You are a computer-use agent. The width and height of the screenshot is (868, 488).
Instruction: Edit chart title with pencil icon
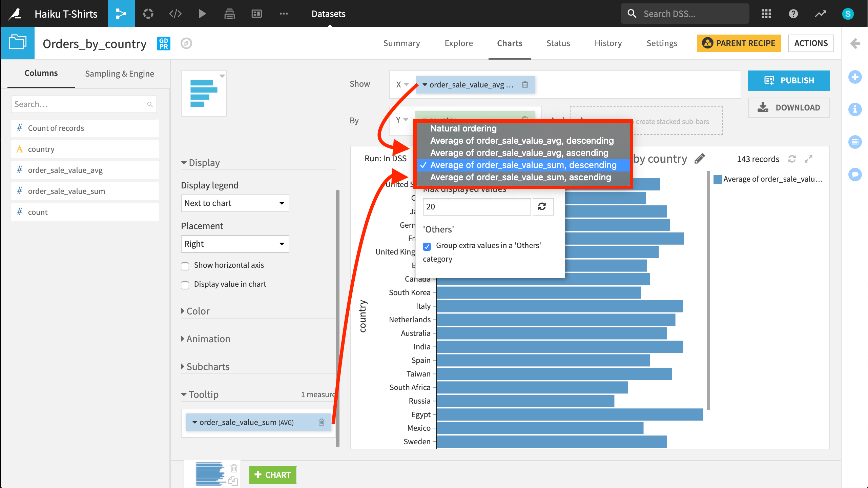tap(700, 159)
